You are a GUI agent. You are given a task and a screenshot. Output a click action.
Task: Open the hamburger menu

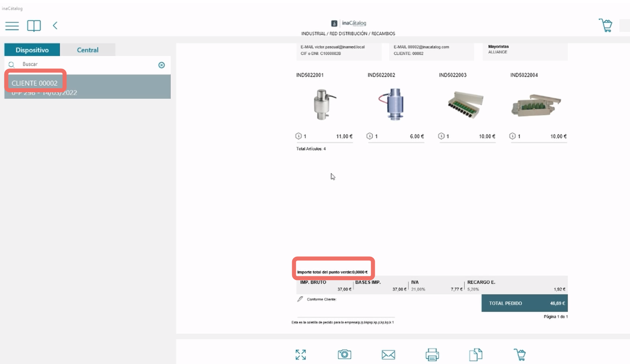[x=12, y=26]
